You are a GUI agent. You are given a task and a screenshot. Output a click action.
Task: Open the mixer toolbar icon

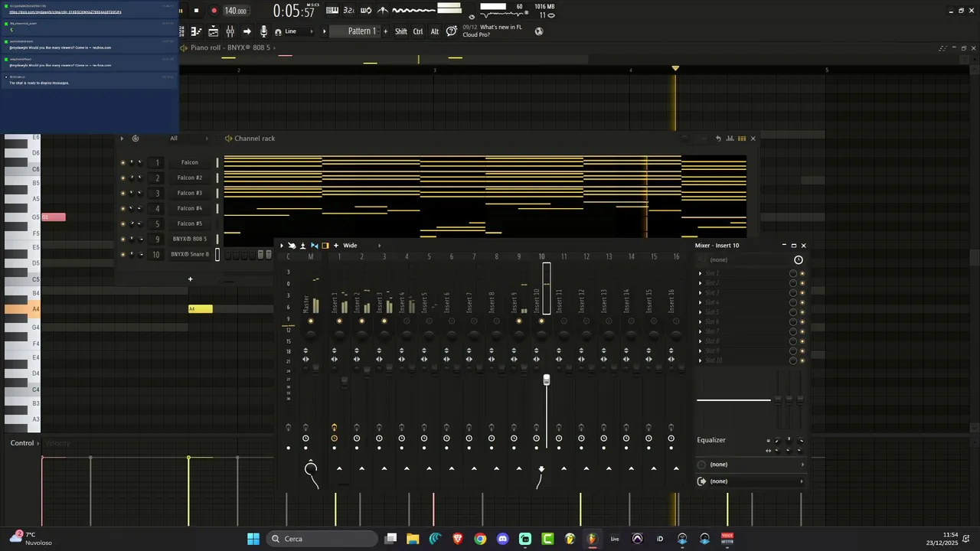tap(230, 31)
